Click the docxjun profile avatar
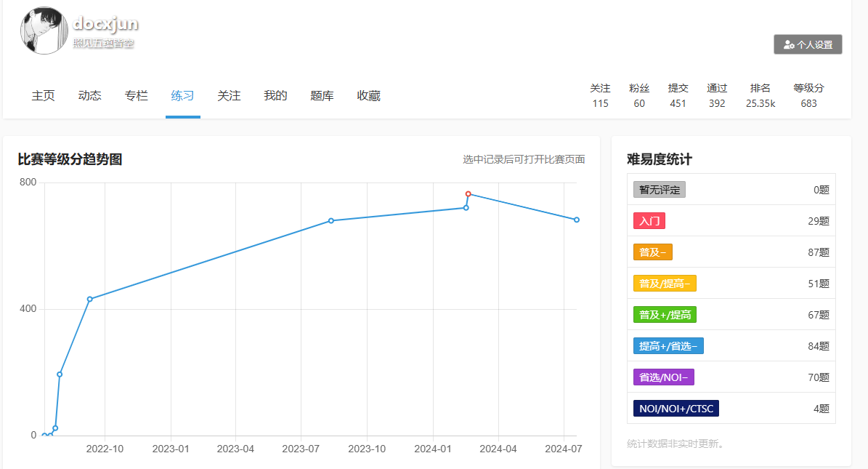 coord(44,31)
